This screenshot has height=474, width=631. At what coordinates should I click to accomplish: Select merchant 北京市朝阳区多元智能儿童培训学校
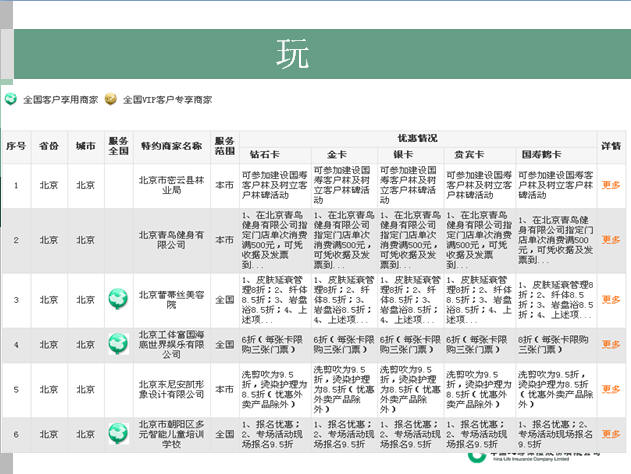(171, 434)
